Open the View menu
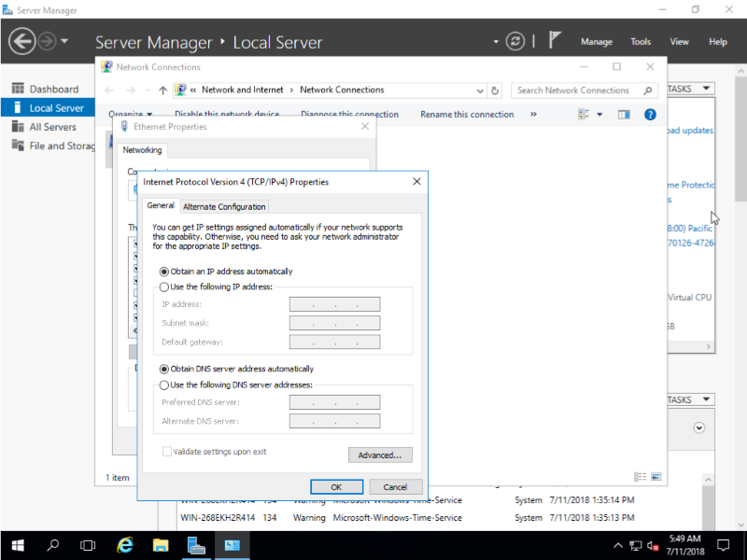747x560 pixels. click(679, 42)
